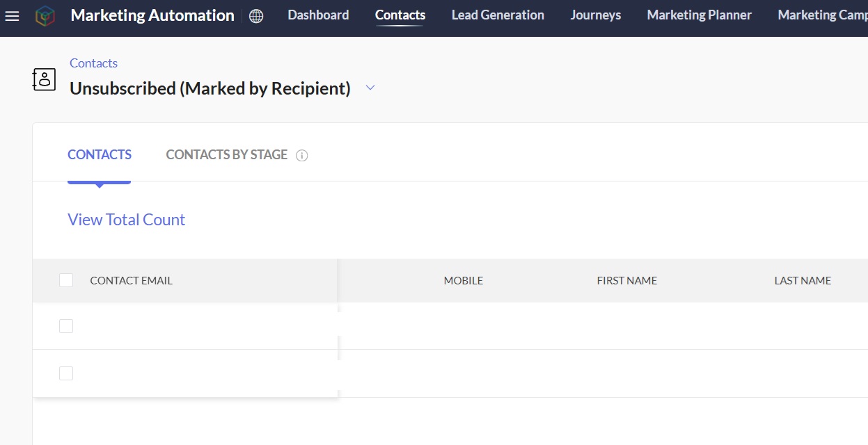Click the Contacts breadcrumb link

[93, 63]
